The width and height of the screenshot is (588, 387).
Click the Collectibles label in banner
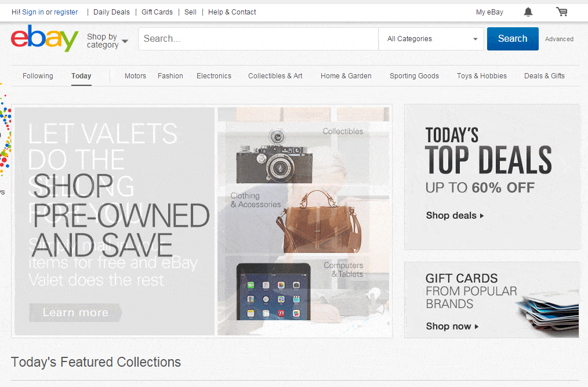click(343, 131)
